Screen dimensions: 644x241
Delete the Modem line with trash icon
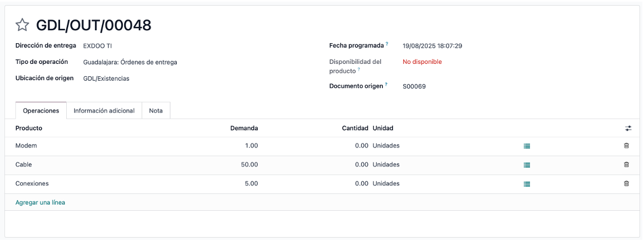[627, 146]
